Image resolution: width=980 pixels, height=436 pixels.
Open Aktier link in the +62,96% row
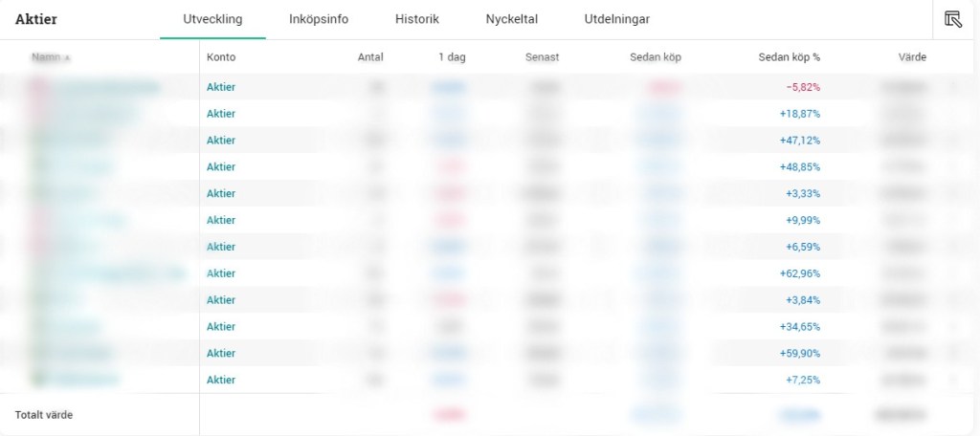coord(221,273)
